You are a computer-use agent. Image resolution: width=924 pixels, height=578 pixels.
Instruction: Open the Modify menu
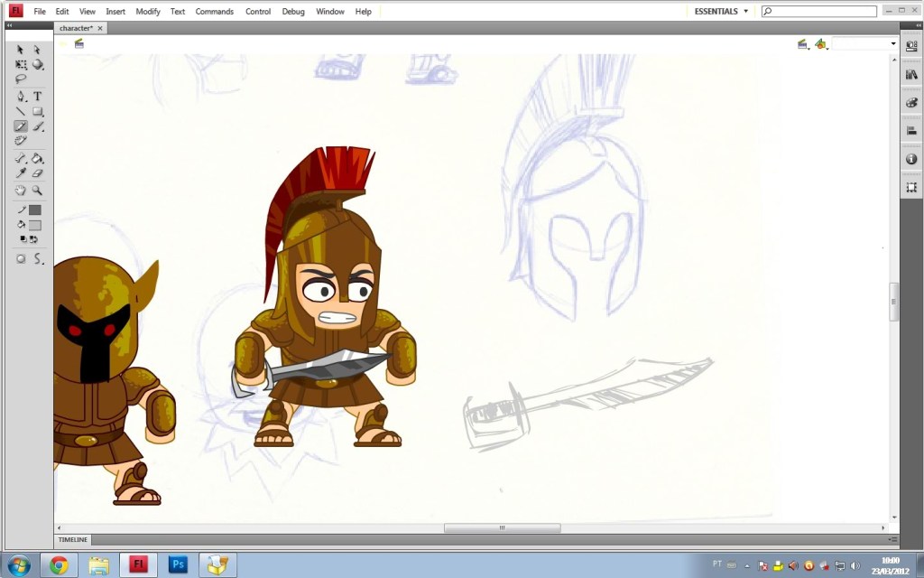(x=148, y=12)
